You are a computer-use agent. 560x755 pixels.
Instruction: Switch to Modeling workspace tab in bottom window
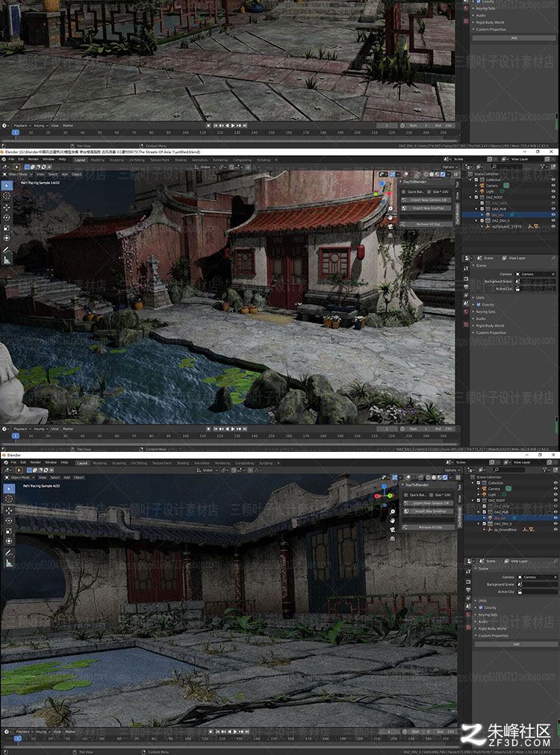pos(99,463)
